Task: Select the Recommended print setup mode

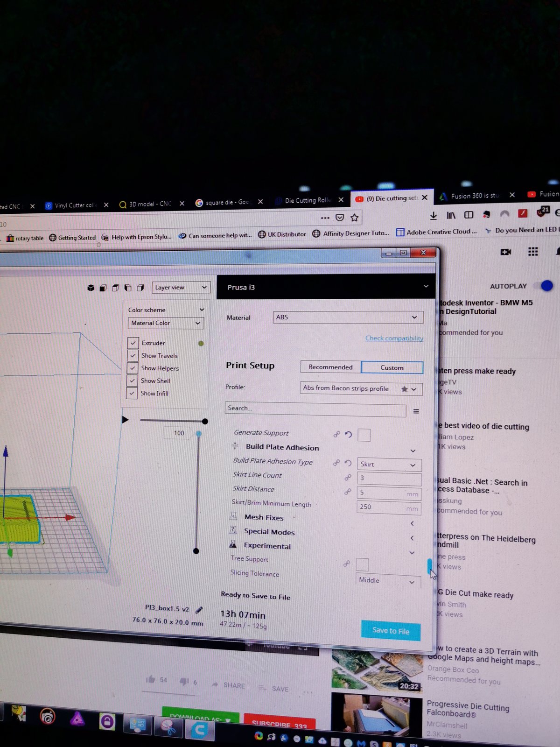Action: pos(330,367)
